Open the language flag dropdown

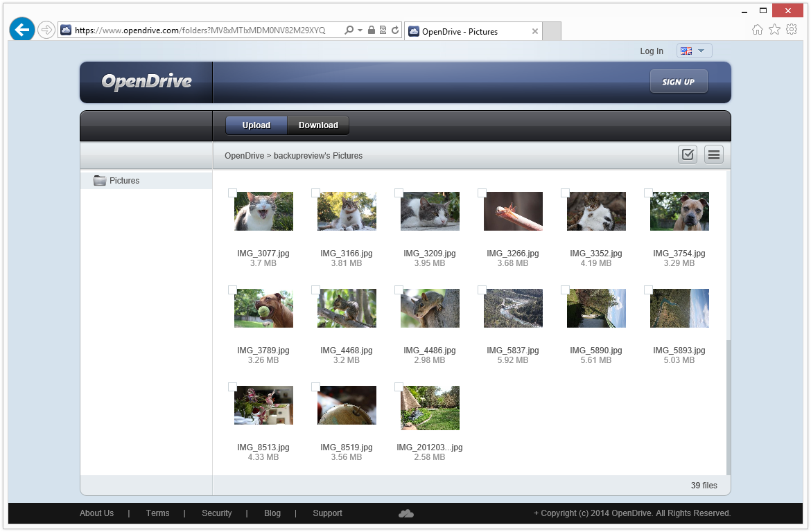pos(694,51)
